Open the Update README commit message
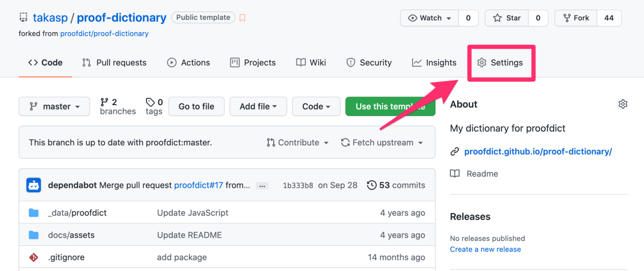 pos(189,235)
